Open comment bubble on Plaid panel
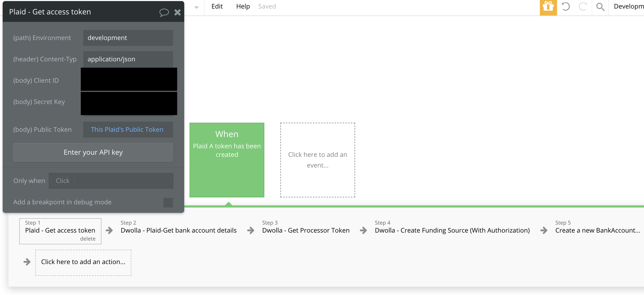Screen dimensions: 644x295 164,12
